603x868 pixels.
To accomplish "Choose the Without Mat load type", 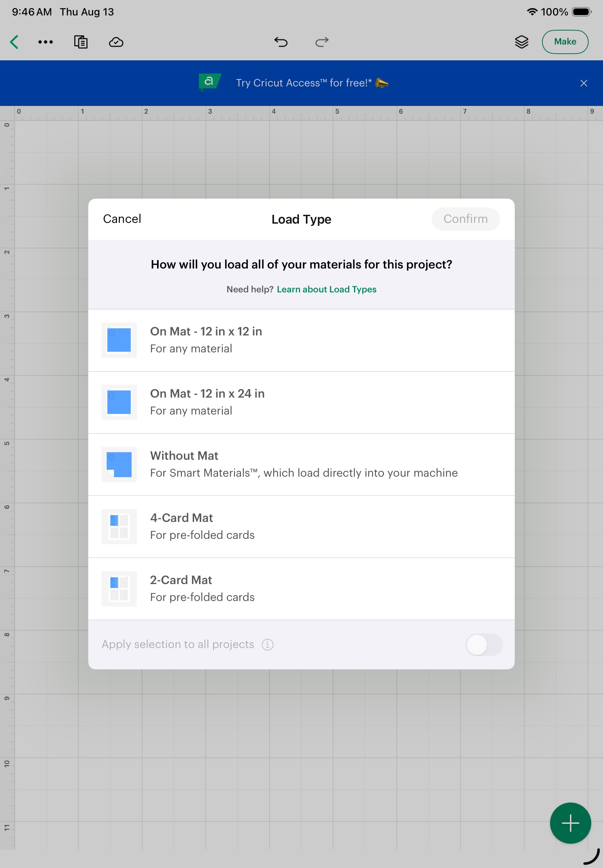I will [x=301, y=465].
